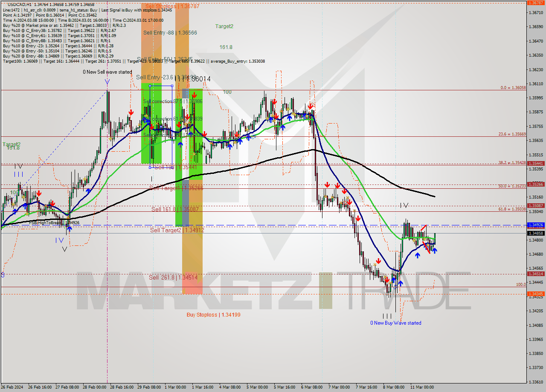This screenshot has width=546, height=392.
Task: Click '28 Feb 00:00' on the time axis
Action: click(94, 387)
